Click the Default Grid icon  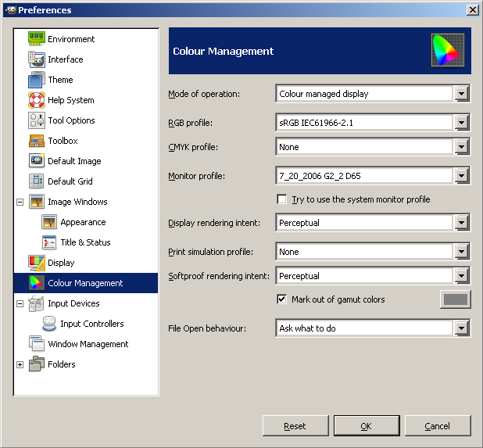(x=37, y=181)
